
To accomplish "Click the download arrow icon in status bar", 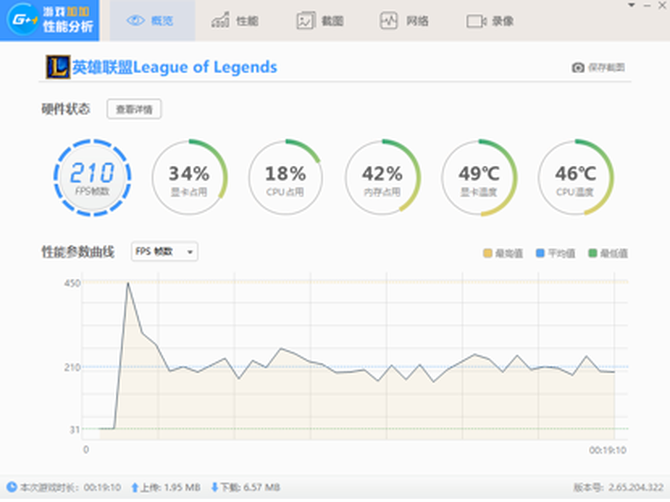I will click(215, 487).
